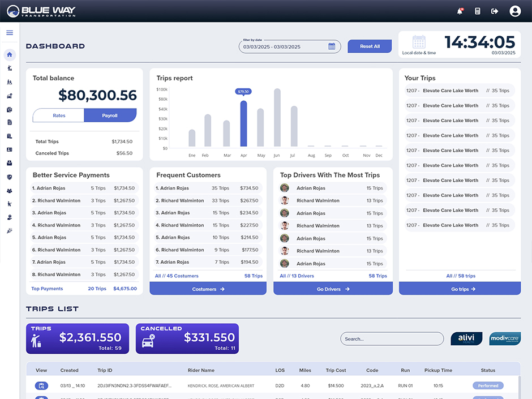Viewport: 532px width, 399px height.
Task: Click the Go Drivers button
Action: 333,289
